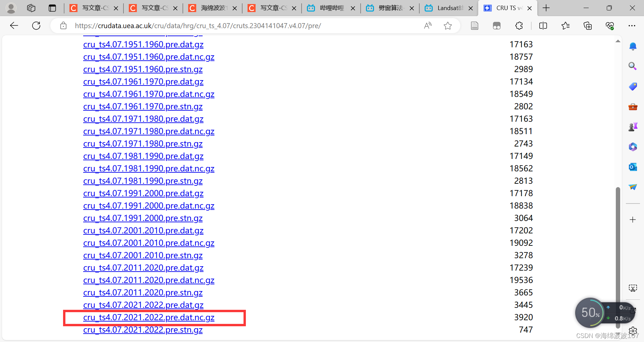Open the favorites list icon
Image resolution: width=644 pixels, height=342 pixels.
566,25
